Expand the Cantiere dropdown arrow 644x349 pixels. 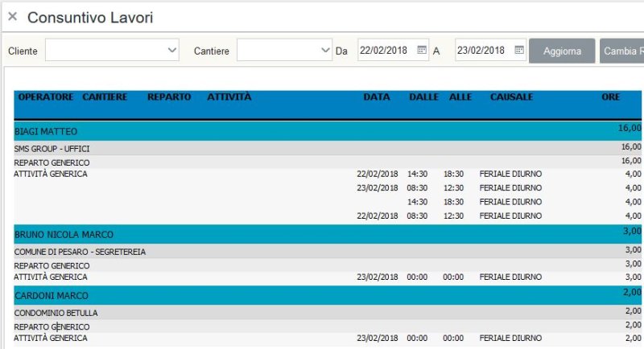(324, 51)
